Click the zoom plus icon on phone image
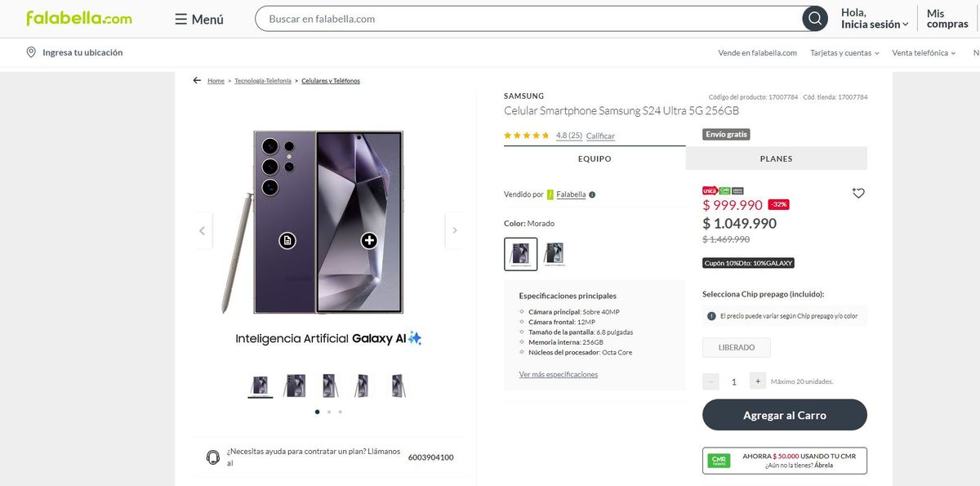The width and height of the screenshot is (980, 486). coord(369,240)
